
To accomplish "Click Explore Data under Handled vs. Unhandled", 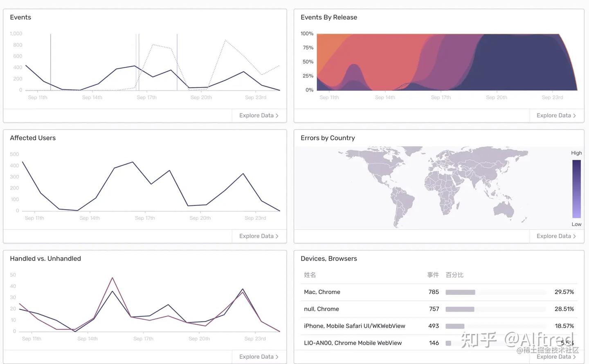I will [256, 357].
